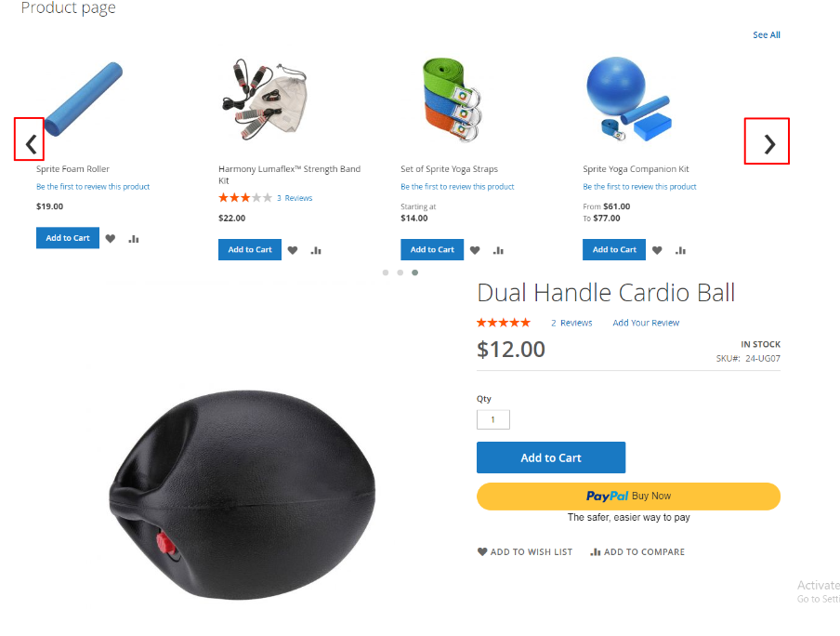840x636 pixels.
Task: Compare the Sprite Foam Roller product
Action: pos(134,239)
